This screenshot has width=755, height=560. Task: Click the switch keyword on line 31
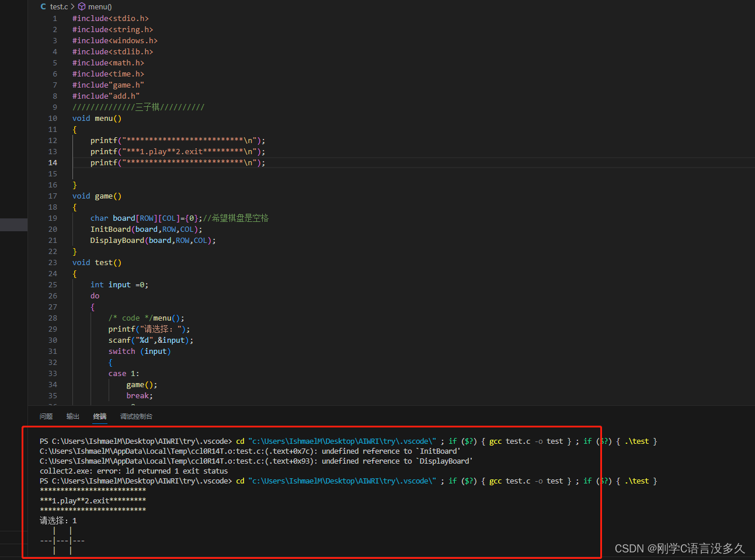pyautogui.click(x=121, y=351)
